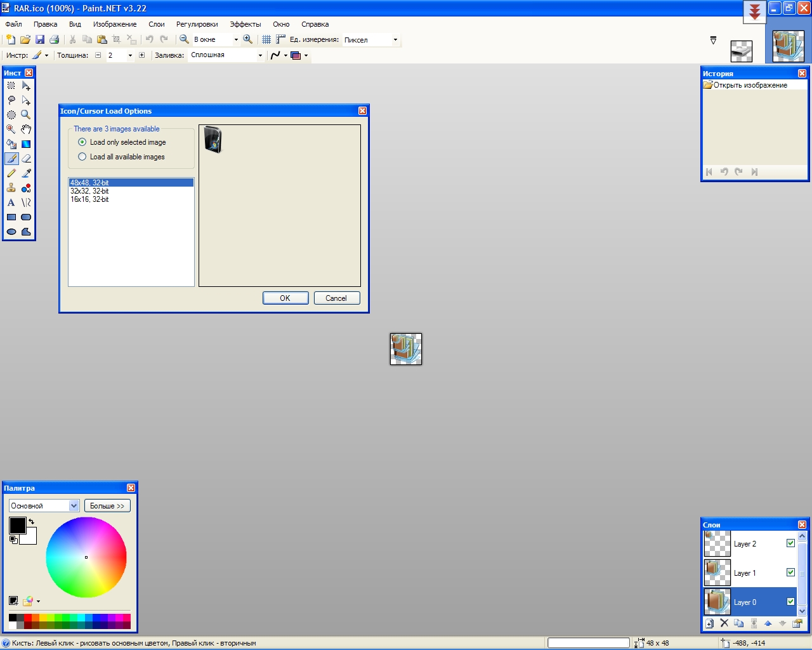Click the 'Больше >>' palette button
Viewport: 812px width, 650px height.
pos(107,506)
